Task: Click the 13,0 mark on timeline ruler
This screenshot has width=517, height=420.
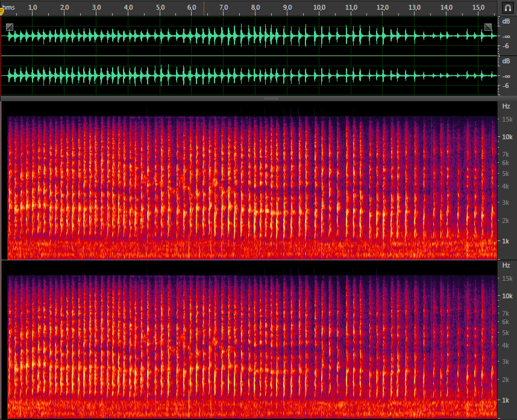Action: 415,7
